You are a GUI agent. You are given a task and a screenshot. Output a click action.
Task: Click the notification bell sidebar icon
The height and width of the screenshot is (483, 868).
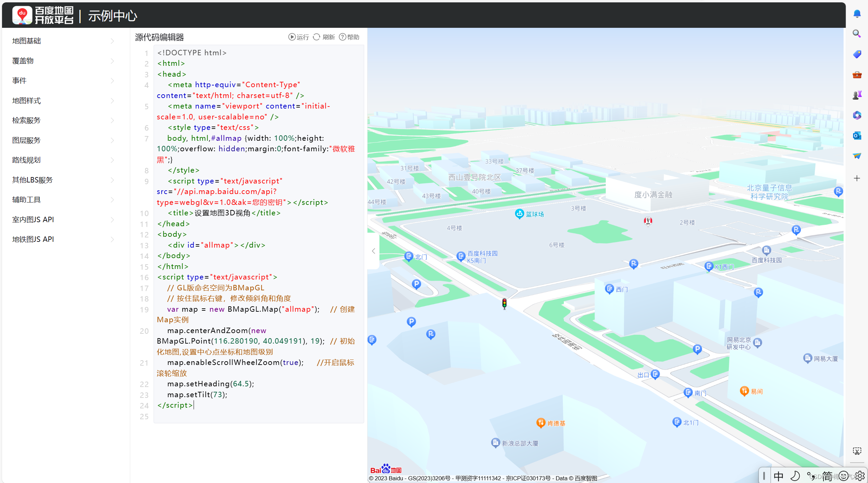click(857, 14)
